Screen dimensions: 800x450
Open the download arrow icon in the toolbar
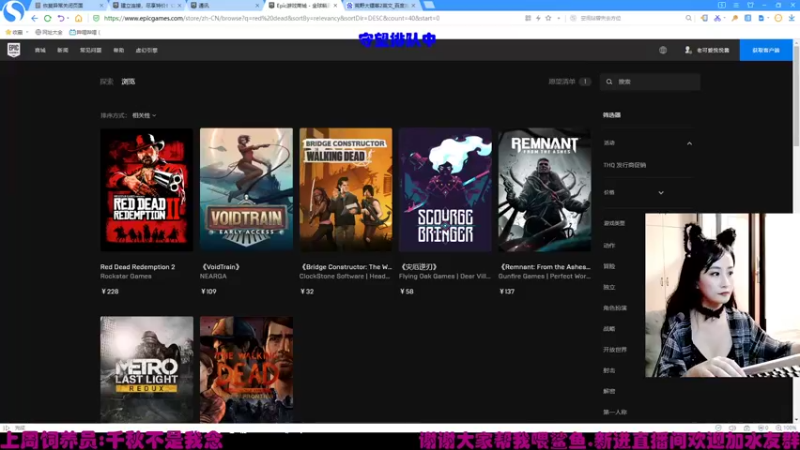click(x=791, y=18)
